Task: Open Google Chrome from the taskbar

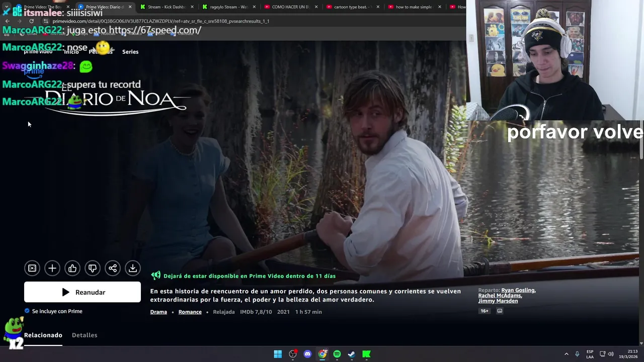Action: point(323,354)
